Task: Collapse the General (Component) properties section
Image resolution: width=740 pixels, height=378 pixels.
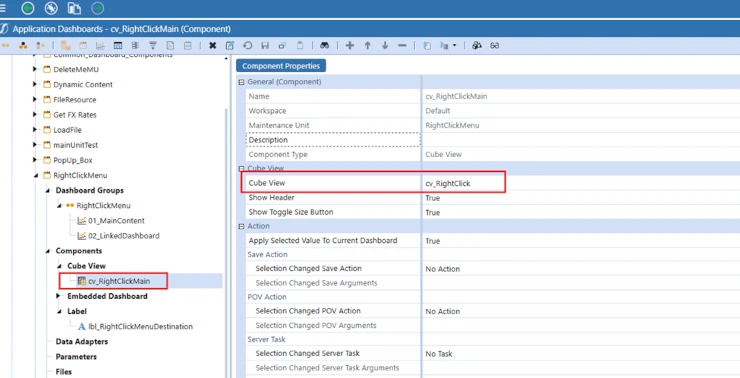Action: pyautogui.click(x=242, y=82)
